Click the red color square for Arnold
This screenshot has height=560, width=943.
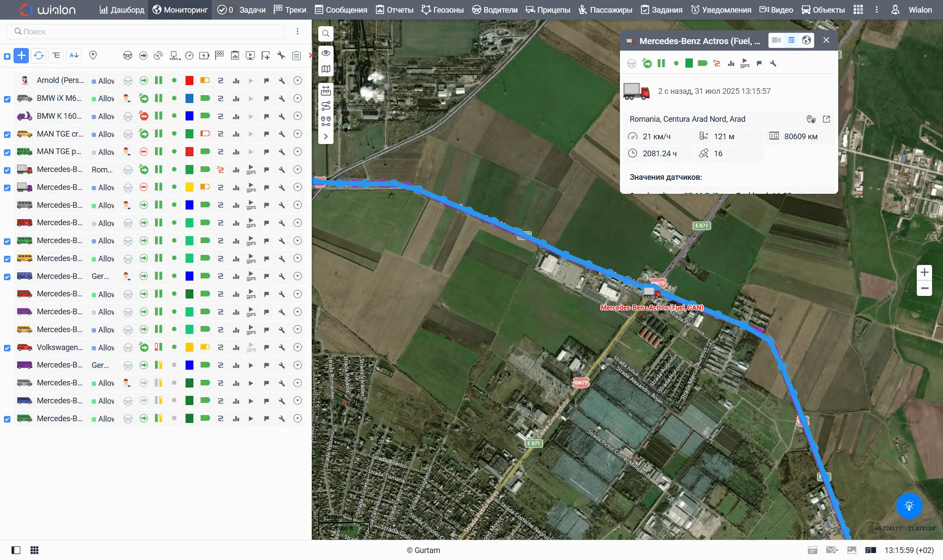(x=189, y=80)
